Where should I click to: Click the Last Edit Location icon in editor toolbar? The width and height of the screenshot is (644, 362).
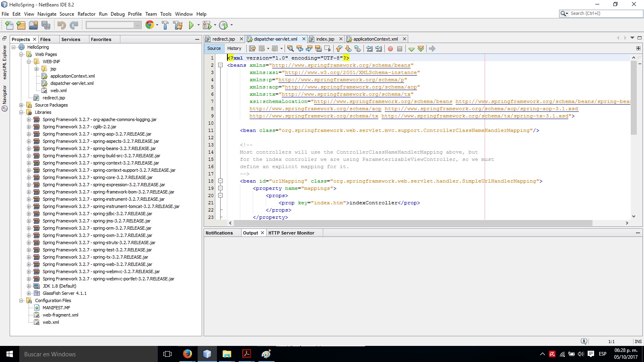point(252,48)
